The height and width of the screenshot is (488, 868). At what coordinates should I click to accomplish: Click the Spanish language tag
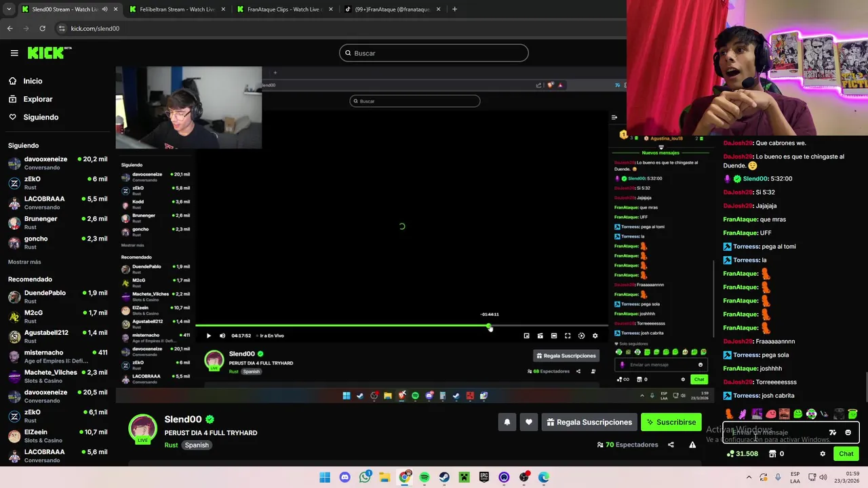197,445
